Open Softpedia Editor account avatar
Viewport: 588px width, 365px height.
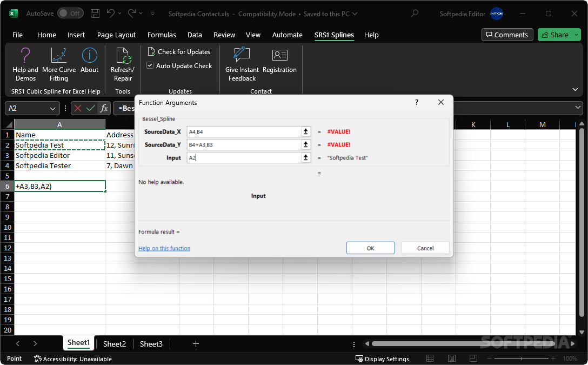click(497, 14)
